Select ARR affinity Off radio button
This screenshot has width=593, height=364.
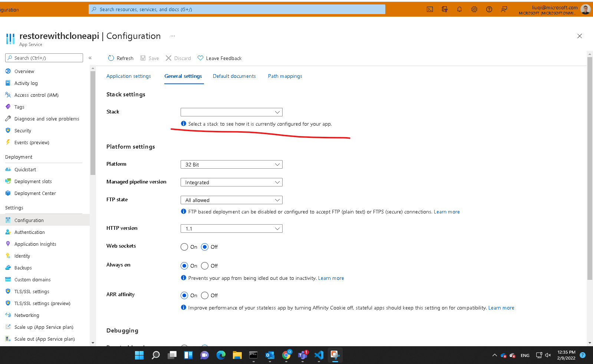tap(205, 295)
